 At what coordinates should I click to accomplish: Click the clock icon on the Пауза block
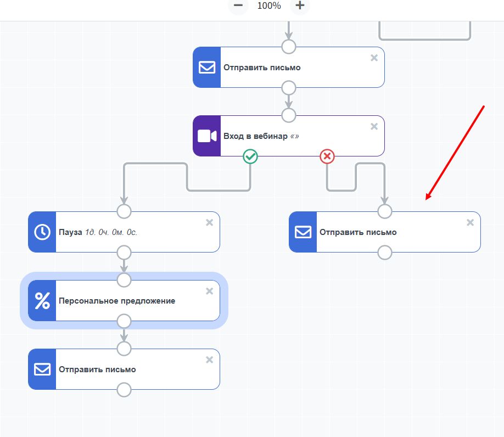point(42,232)
